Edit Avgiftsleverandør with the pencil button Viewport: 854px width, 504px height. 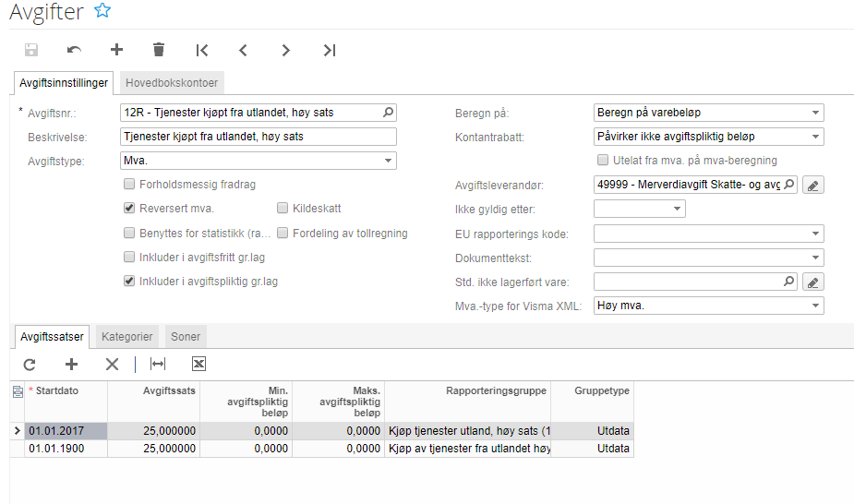coord(812,185)
